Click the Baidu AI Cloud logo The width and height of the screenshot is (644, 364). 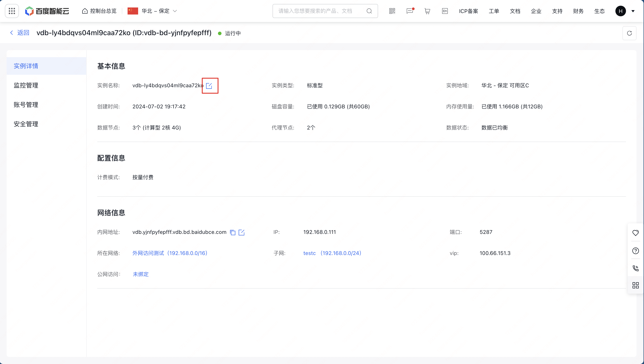click(47, 11)
